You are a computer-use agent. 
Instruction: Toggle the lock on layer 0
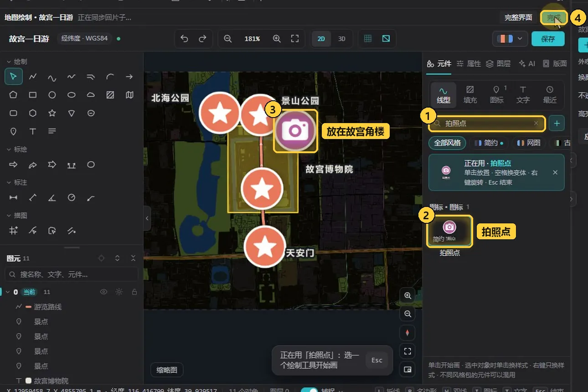[134, 292]
